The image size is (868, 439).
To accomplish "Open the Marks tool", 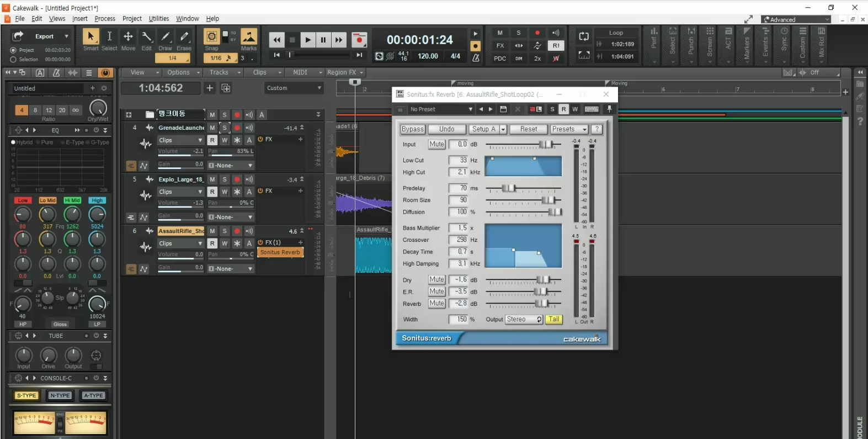I will point(249,36).
